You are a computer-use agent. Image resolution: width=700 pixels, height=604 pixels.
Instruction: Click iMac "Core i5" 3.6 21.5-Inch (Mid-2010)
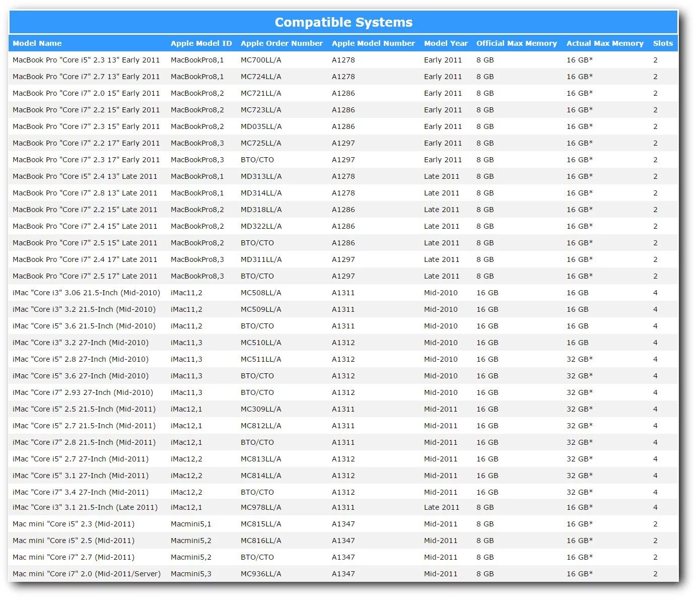coord(84,326)
